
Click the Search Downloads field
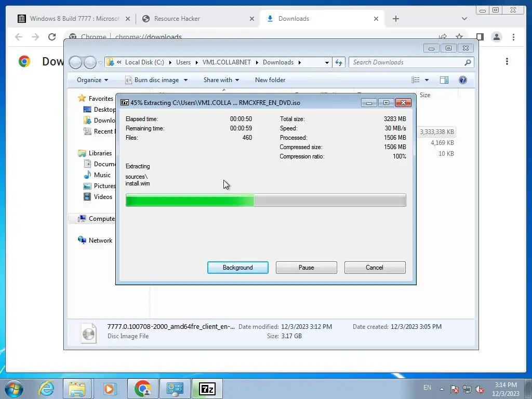tap(407, 62)
